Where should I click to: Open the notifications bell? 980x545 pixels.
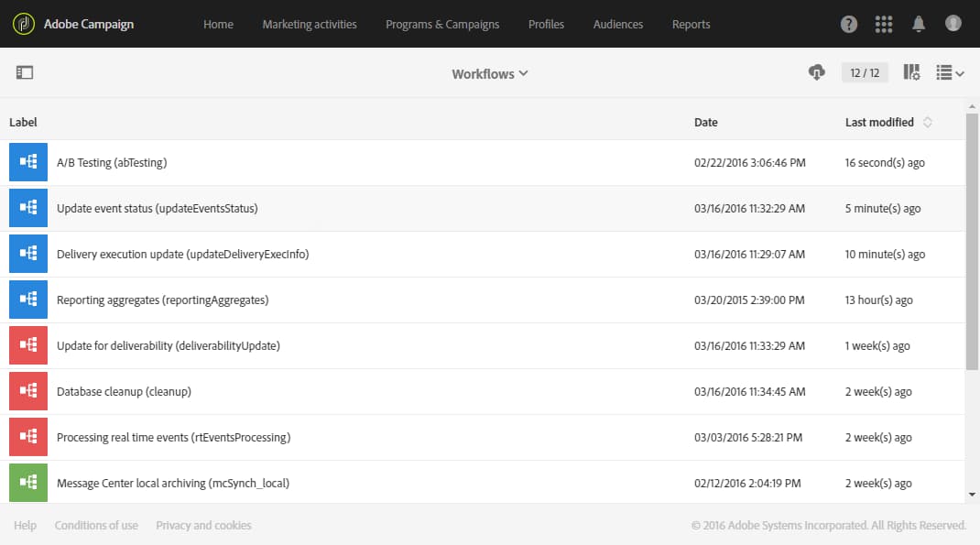point(919,24)
